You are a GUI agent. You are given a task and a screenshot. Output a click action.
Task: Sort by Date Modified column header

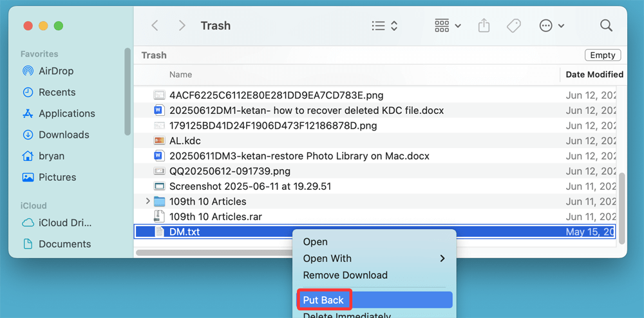pyautogui.click(x=594, y=75)
